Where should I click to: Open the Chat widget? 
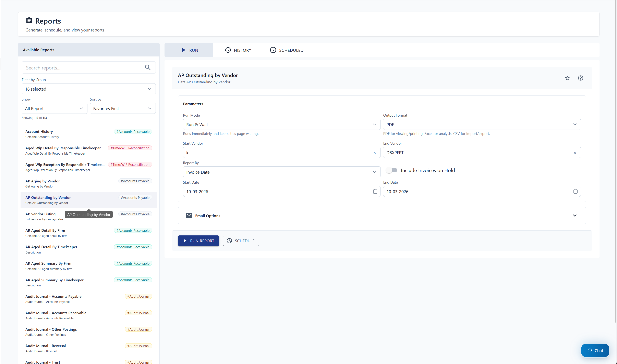[595, 350]
